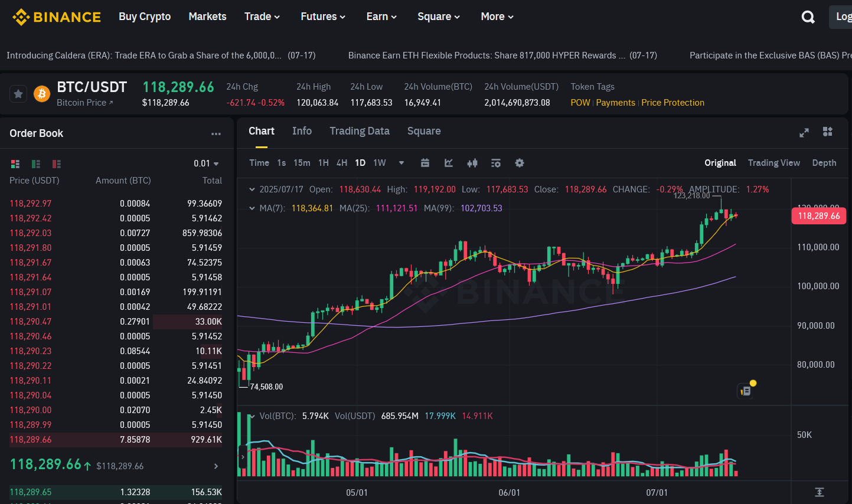Collapse the Vol(BTC) indicator chevron
Screen dimensions: 852x504
point(252,416)
